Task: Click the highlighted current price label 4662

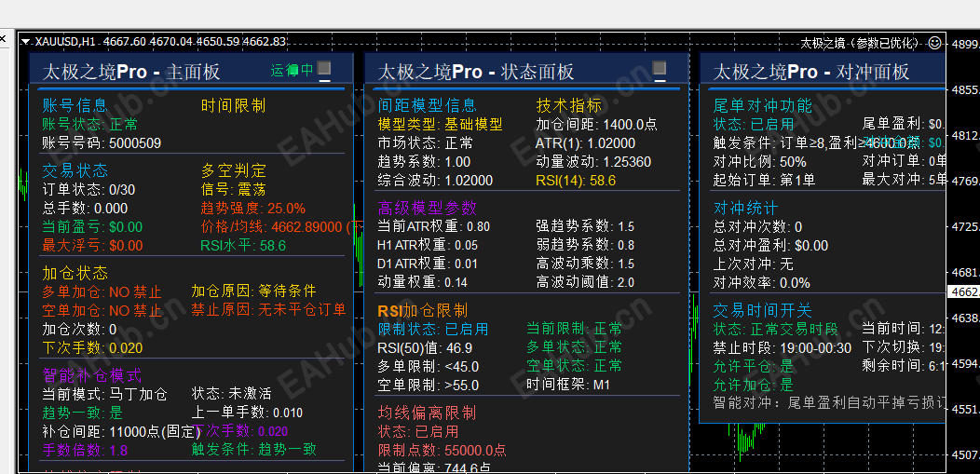Action: coord(964,291)
